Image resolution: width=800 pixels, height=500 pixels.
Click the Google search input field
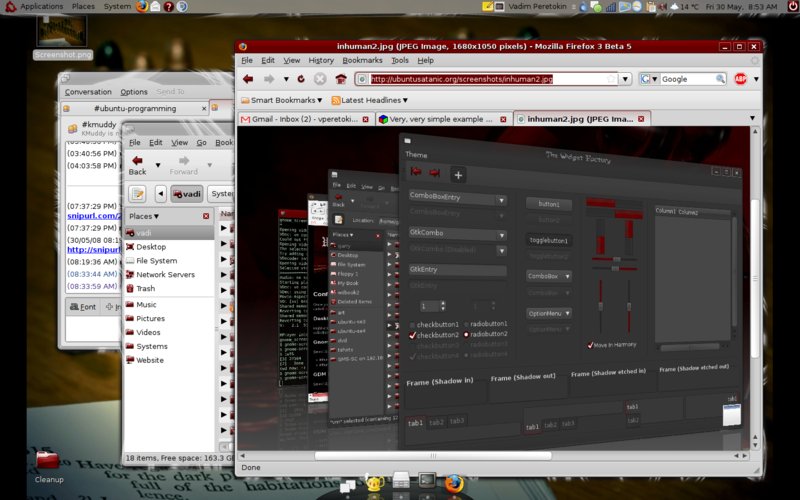(685, 79)
